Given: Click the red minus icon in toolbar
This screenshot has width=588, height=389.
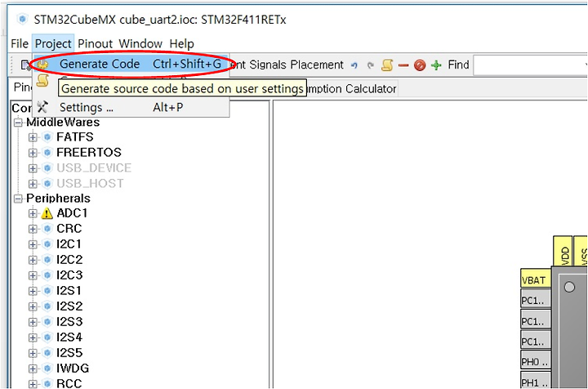Looking at the screenshot, I should 403,65.
